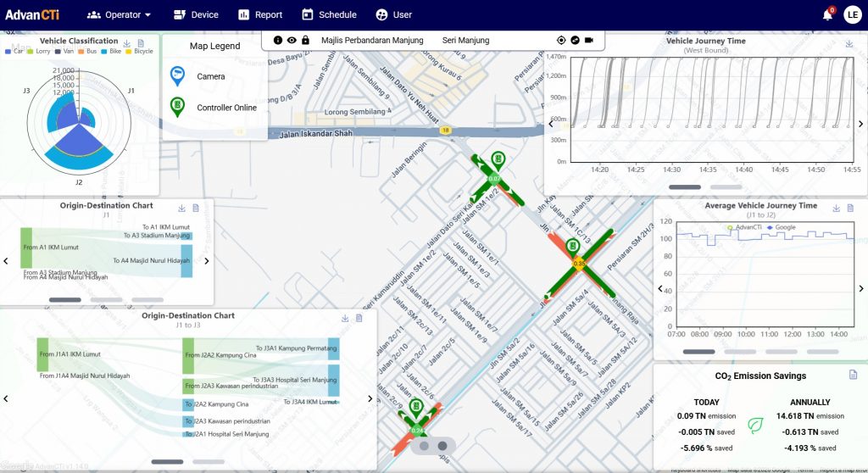Toggle the Bus series in the Vehicle Classification legend

pos(87,51)
